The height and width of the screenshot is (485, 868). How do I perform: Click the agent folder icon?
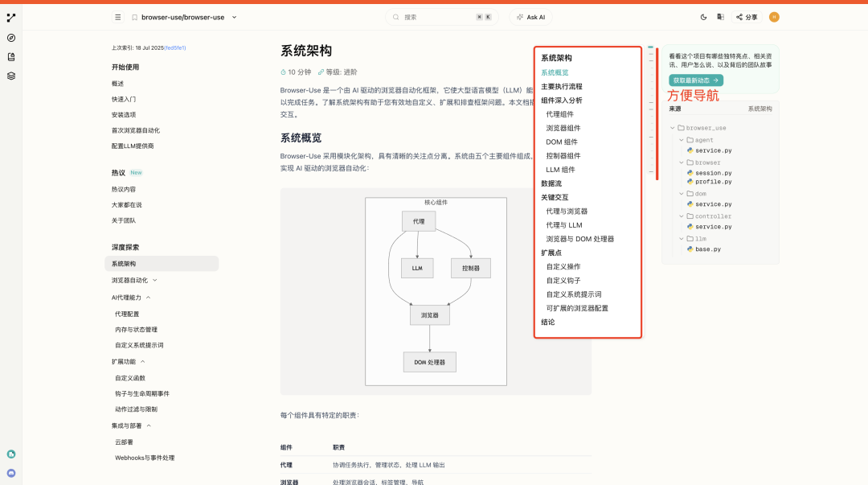[690, 140]
